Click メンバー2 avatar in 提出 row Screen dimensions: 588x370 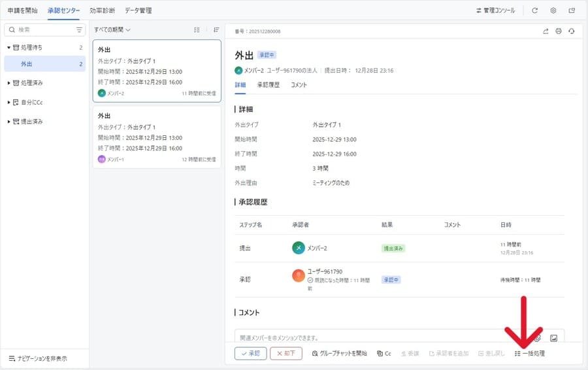pos(299,248)
